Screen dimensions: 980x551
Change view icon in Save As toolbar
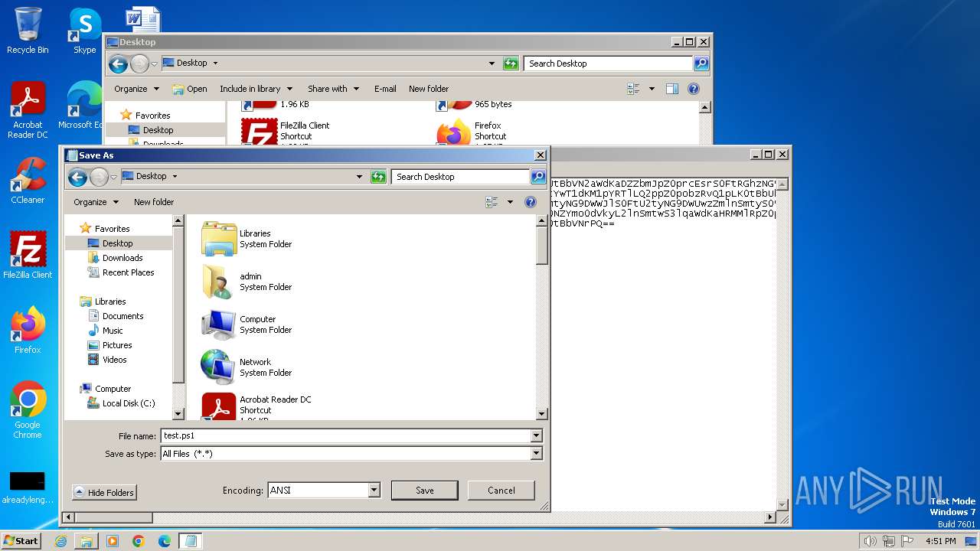point(492,202)
